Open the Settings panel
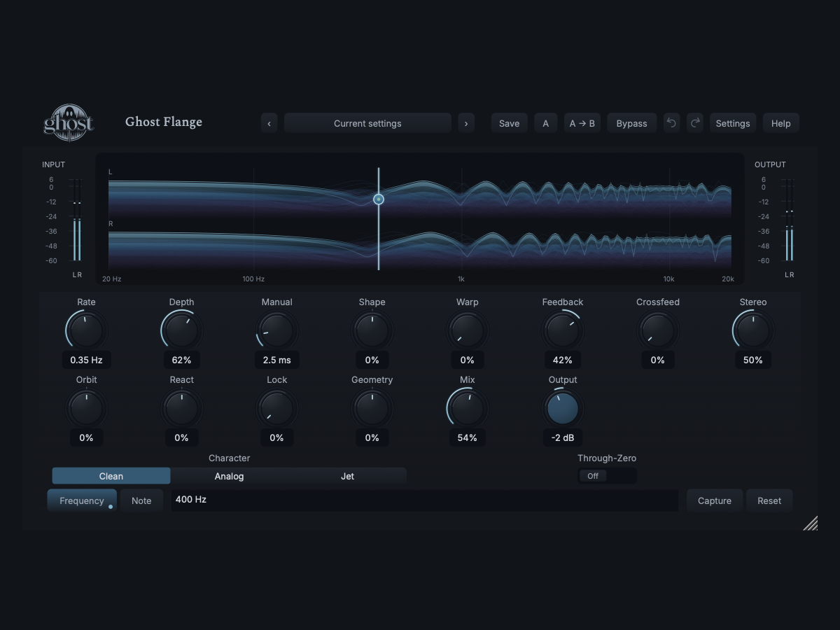This screenshot has height=630, width=840. pos(733,123)
